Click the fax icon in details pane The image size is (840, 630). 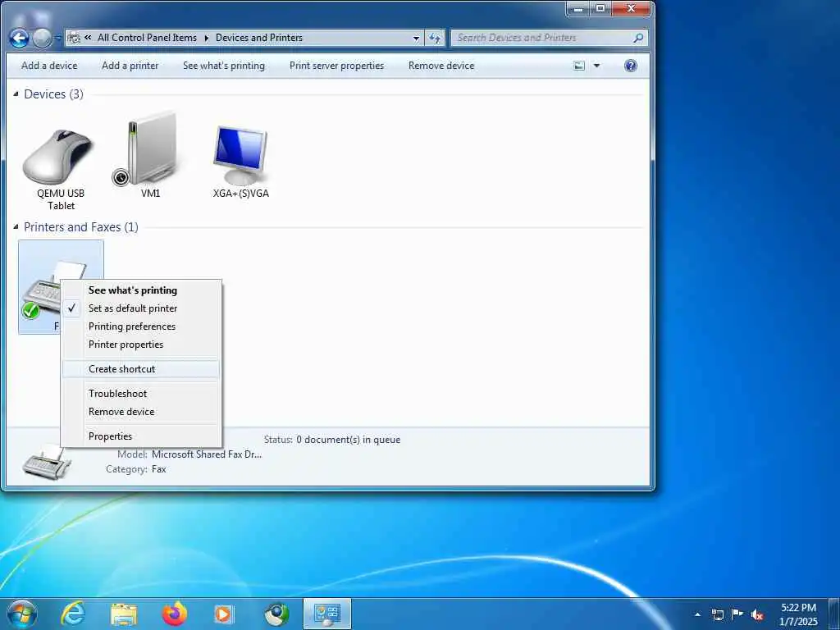pyautogui.click(x=46, y=463)
